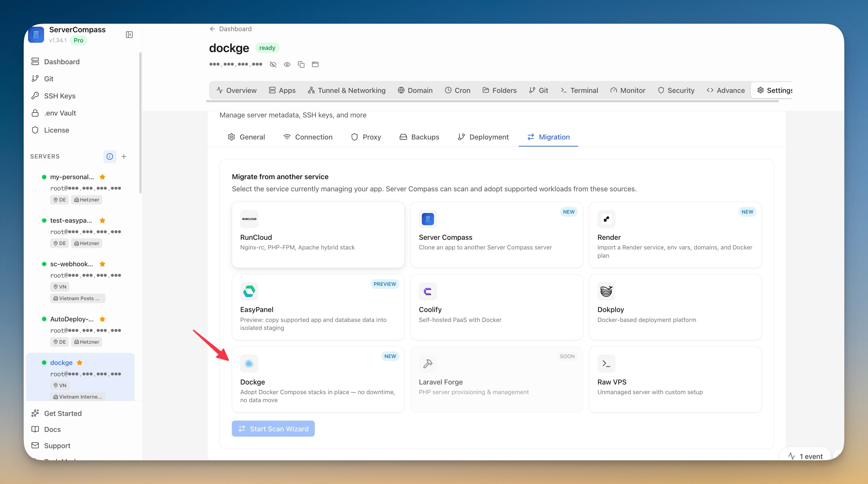The width and height of the screenshot is (868, 484).
Task: Reveal the server IP with the eye icon
Action: coord(287,64)
